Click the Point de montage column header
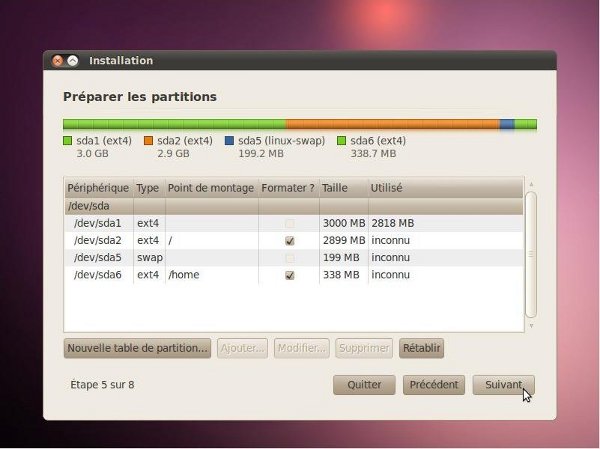The image size is (600, 449). [210, 188]
